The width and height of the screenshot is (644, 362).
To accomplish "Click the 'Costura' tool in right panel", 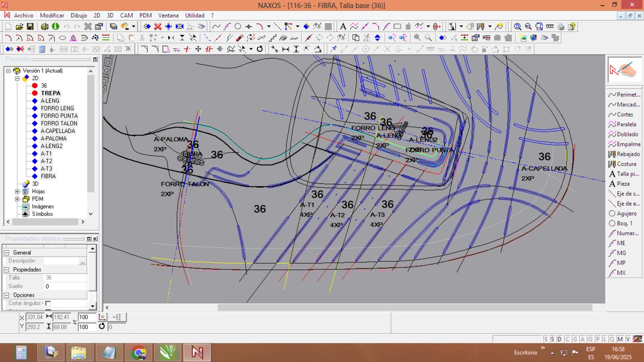I will [626, 164].
